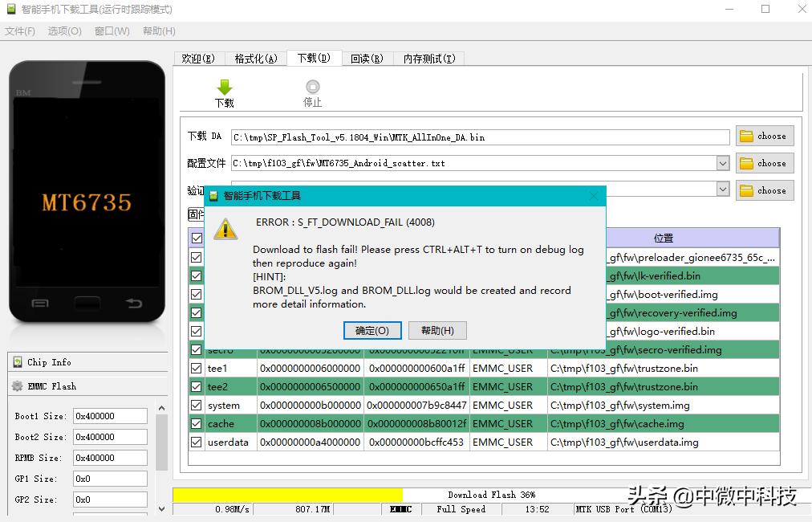Viewport: 812px width, 522px height.
Task: Click the Boot1 Size input field
Action: pyautogui.click(x=110, y=416)
